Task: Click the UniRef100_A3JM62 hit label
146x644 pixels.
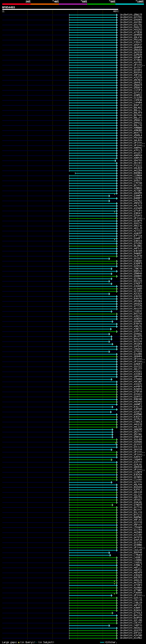Action: coord(131,638)
